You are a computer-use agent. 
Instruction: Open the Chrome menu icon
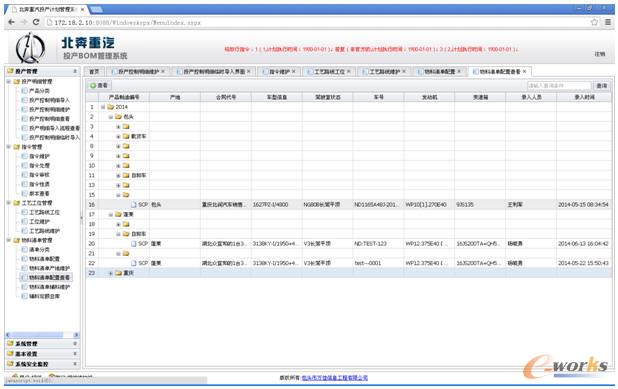tap(608, 22)
